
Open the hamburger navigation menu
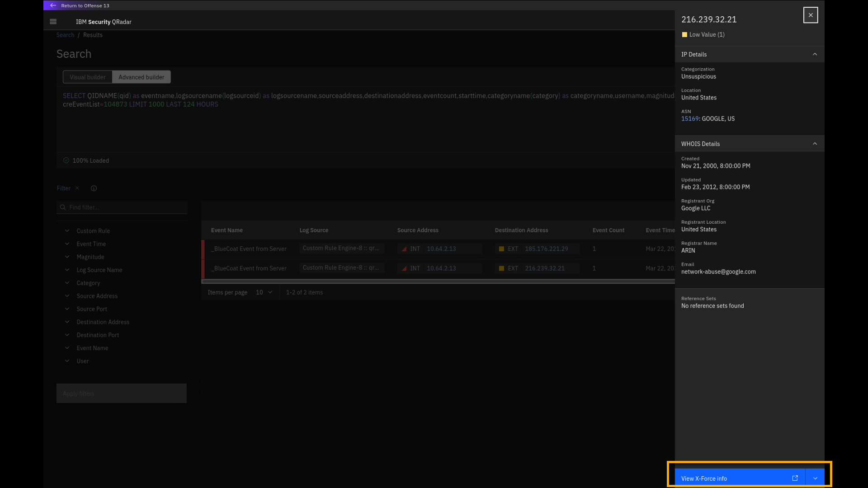coord(53,22)
